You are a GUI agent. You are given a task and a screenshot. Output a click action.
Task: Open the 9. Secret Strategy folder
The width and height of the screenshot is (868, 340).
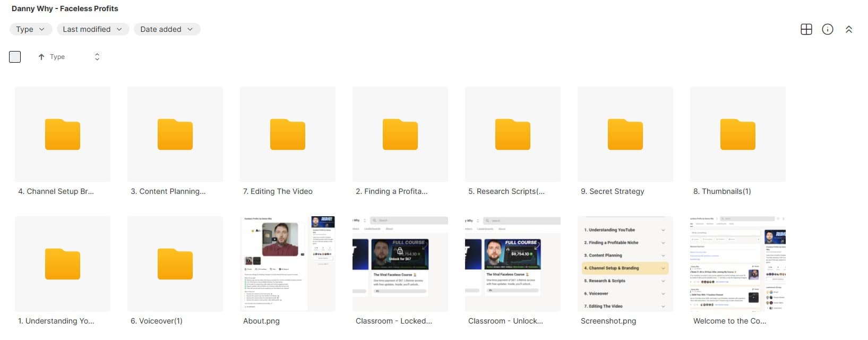(x=625, y=134)
